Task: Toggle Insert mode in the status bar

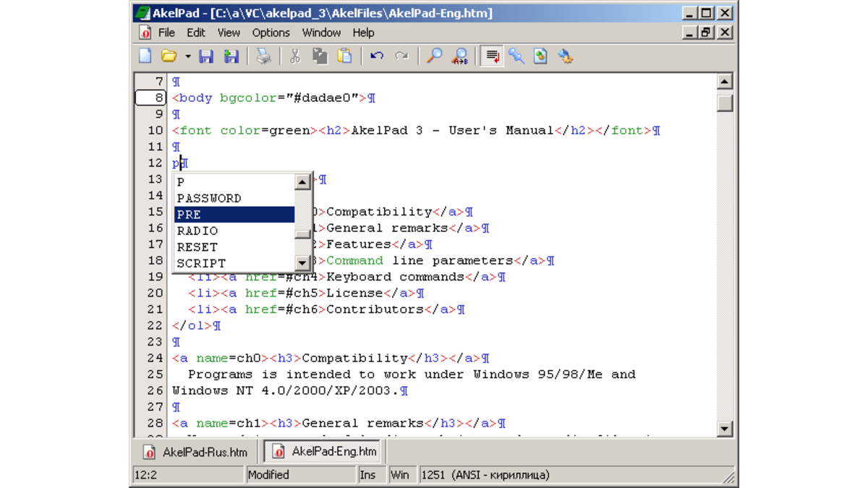Action: click(x=370, y=474)
